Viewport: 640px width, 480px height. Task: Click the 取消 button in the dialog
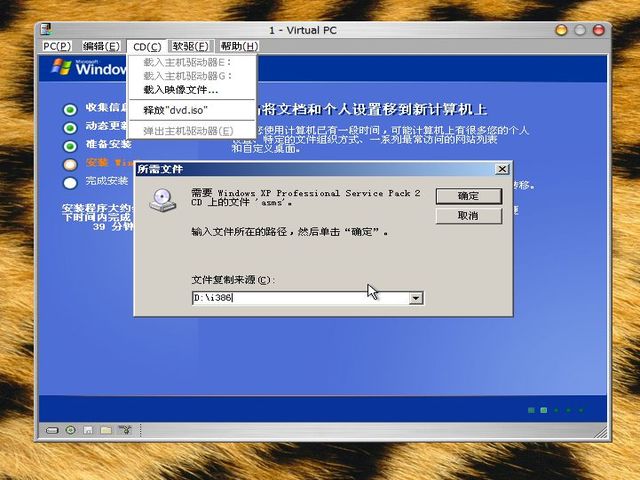[469, 216]
